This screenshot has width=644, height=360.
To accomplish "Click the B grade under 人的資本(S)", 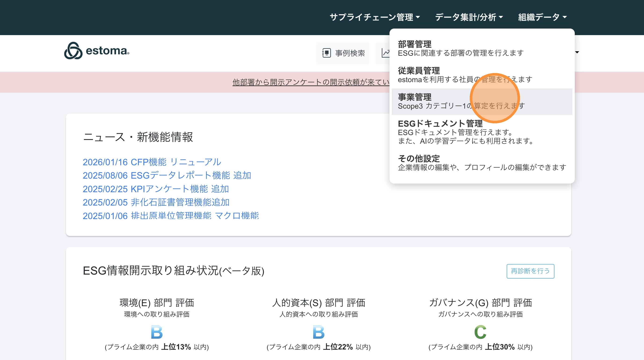I will [x=319, y=332].
